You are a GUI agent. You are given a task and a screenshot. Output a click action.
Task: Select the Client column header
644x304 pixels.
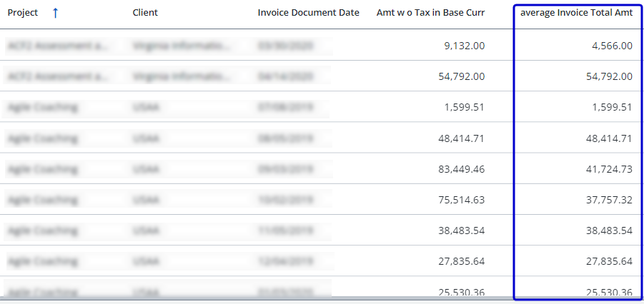(x=145, y=13)
